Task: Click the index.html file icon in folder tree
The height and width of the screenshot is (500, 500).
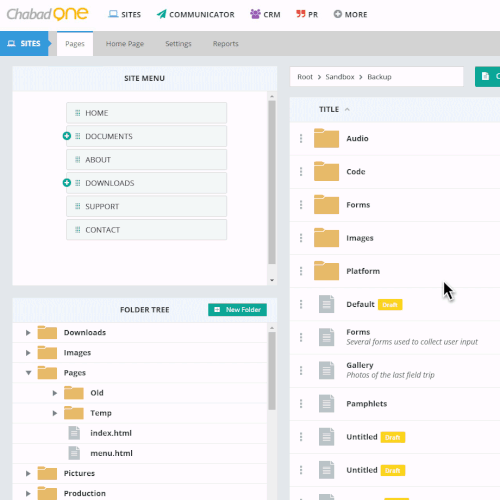Action: pos(74,433)
